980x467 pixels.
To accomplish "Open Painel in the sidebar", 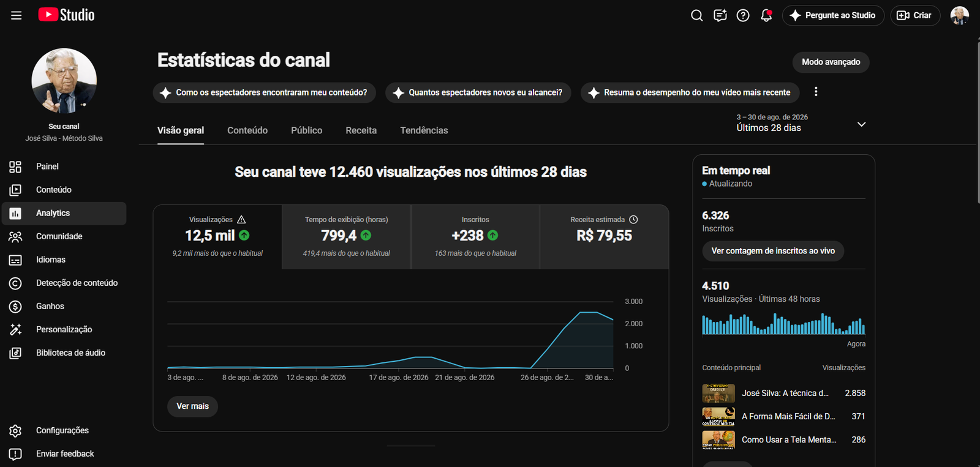I will point(64,166).
